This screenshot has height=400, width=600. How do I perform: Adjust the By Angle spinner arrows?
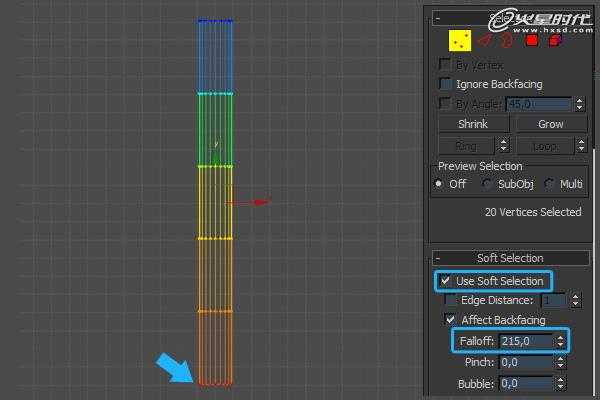[579, 104]
